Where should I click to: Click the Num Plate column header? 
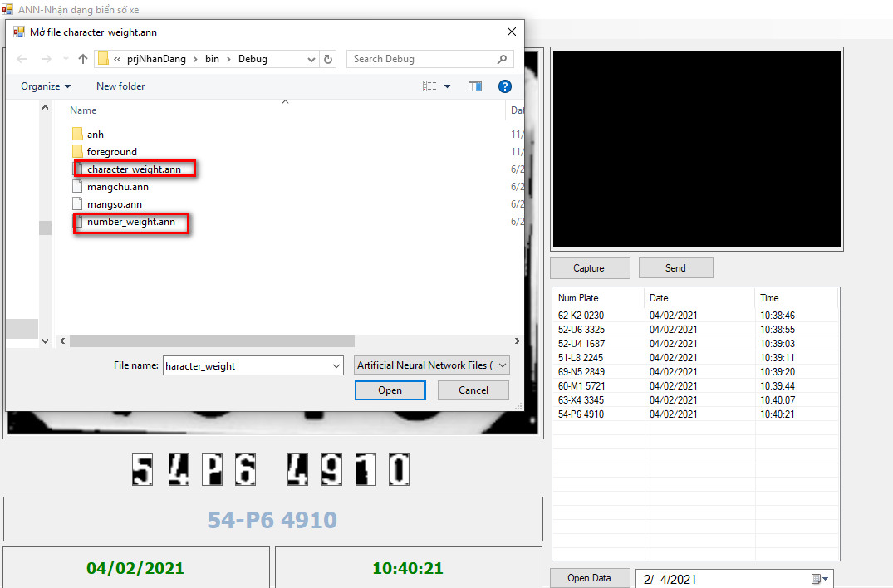pyautogui.click(x=599, y=298)
